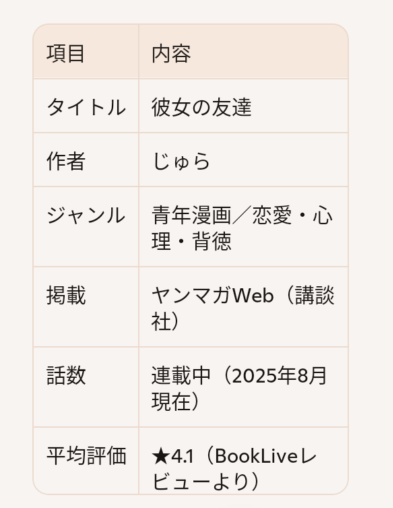
Task: Click the author name じゅら
Action: click(x=181, y=161)
